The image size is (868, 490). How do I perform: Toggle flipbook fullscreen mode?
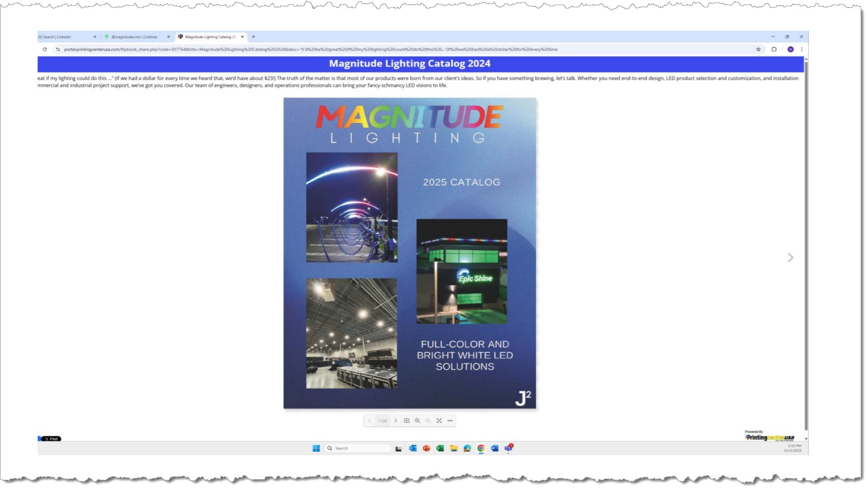coord(439,421)
